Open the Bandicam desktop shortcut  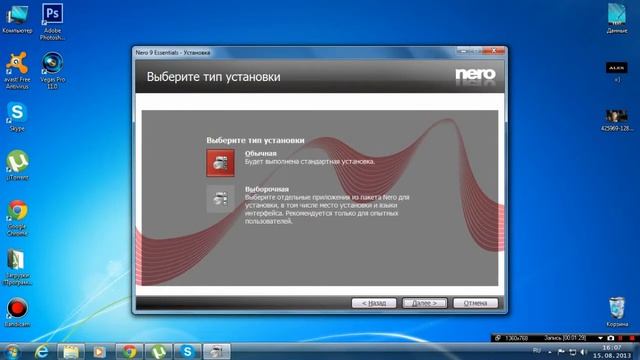[x=17, y=312]
